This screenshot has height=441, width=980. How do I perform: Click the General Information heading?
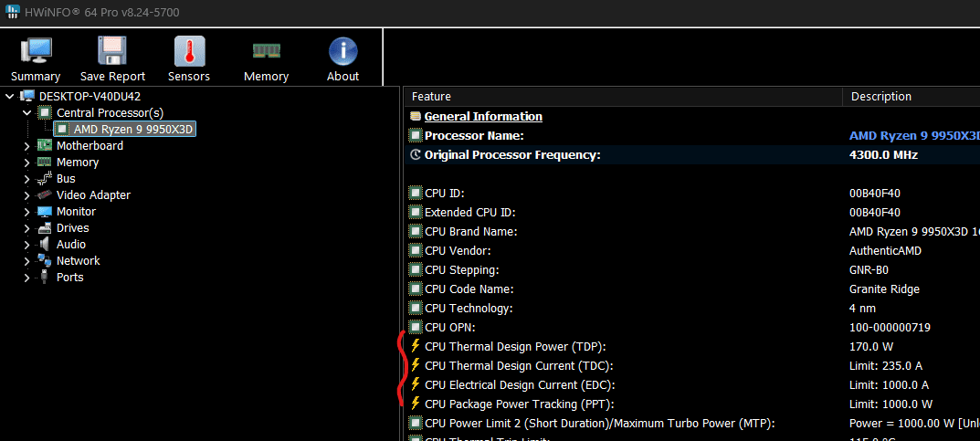[x=483, y=116]
